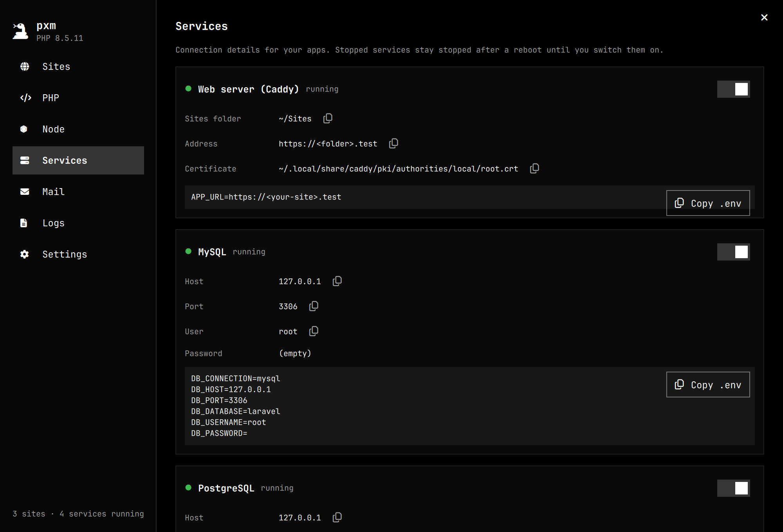Click the '3 sites · 4 services running' status
Screen dimensions: 783x532
[78, 514]
